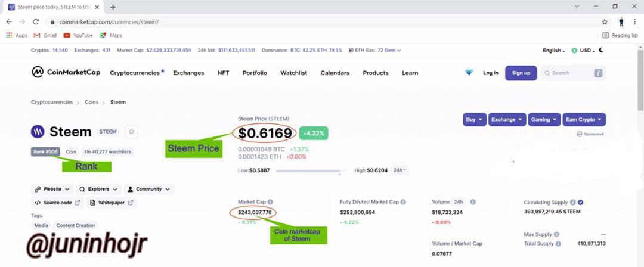Screen dimensions: 644x267
Task: Open YouTube bookmark
Action: pyautogui.click(x=78, y=35)
